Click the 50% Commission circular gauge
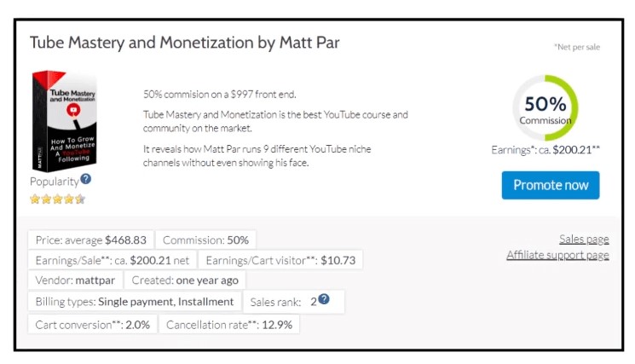 click(546, 108)
